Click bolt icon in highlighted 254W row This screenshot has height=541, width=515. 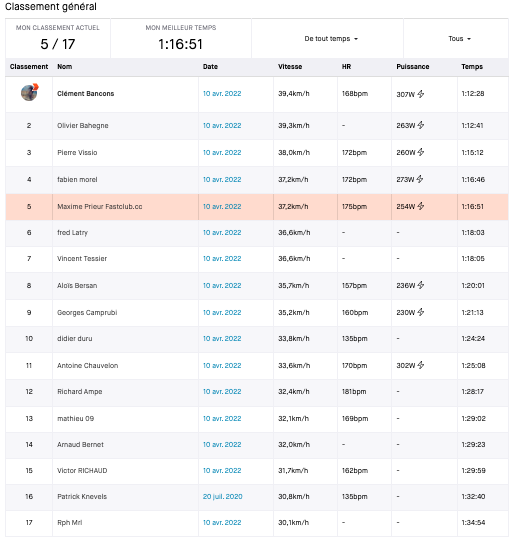(x=420, y=206)
